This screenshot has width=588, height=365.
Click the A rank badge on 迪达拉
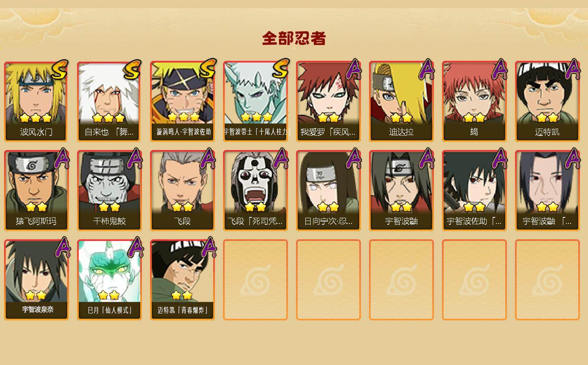click(427, 69)
